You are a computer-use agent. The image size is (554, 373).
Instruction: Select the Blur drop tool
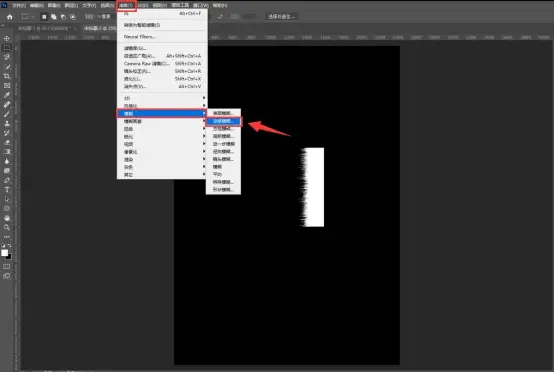pos(7,161)
